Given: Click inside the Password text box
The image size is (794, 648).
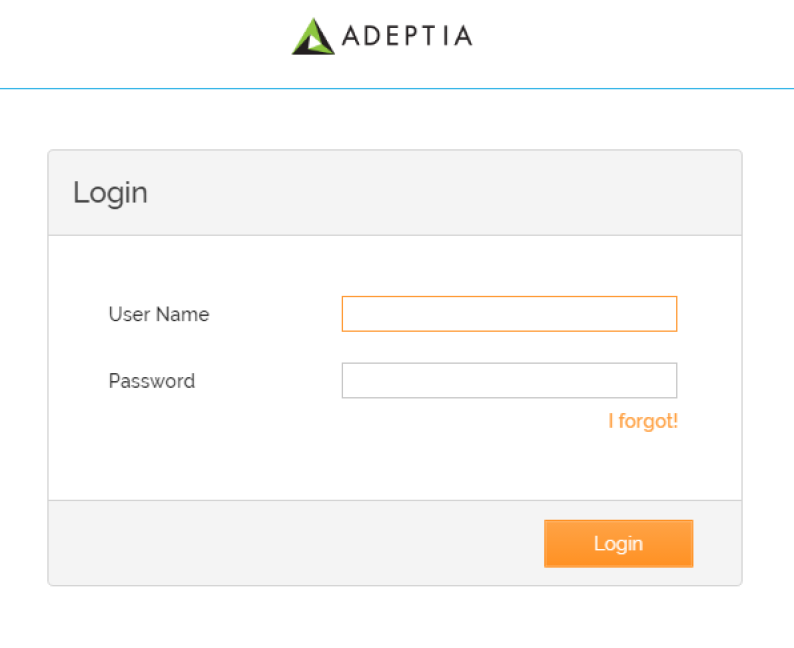Looking at the screenshot, I should pyautogui.click(x=509, y=381).
